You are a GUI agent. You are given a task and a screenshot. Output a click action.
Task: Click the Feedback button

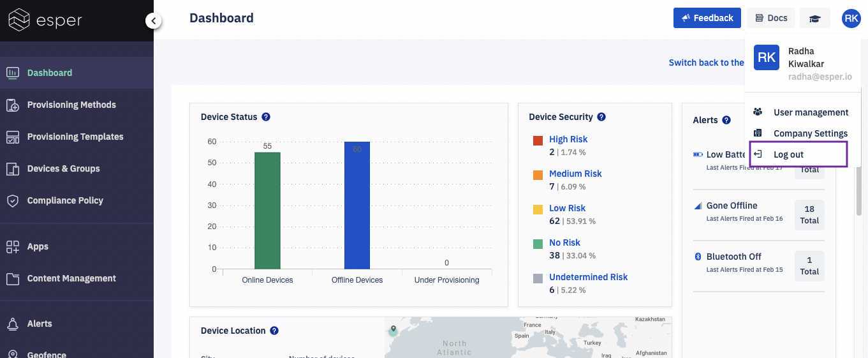[x=707, y=18]
